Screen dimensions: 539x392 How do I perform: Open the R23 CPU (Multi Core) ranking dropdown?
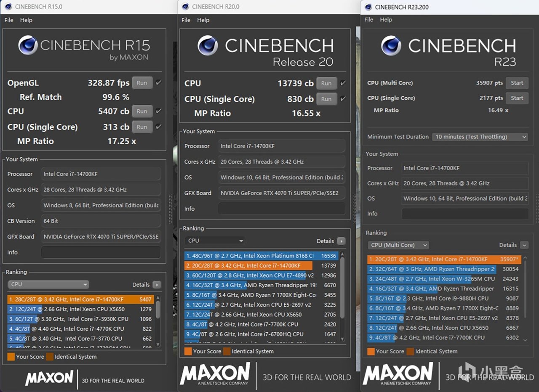(x=398, y=245)
